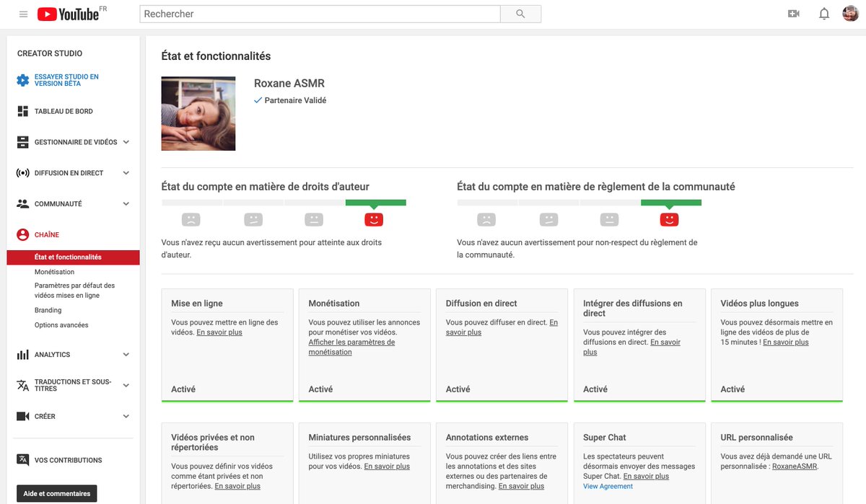Click the Studio Beta gear icon

(22, 80)
